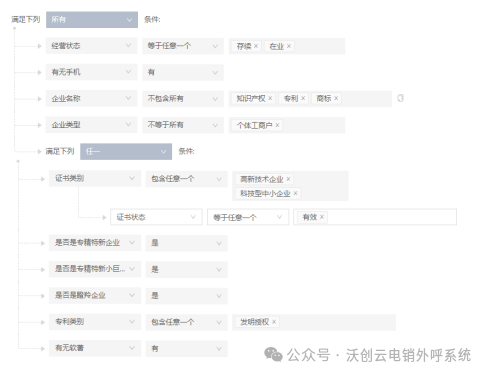Viewport: 486px width, 374px height.
Task: Open the 是 value for 是否是瞪羚企业
Action: click(x=186, y=296)
